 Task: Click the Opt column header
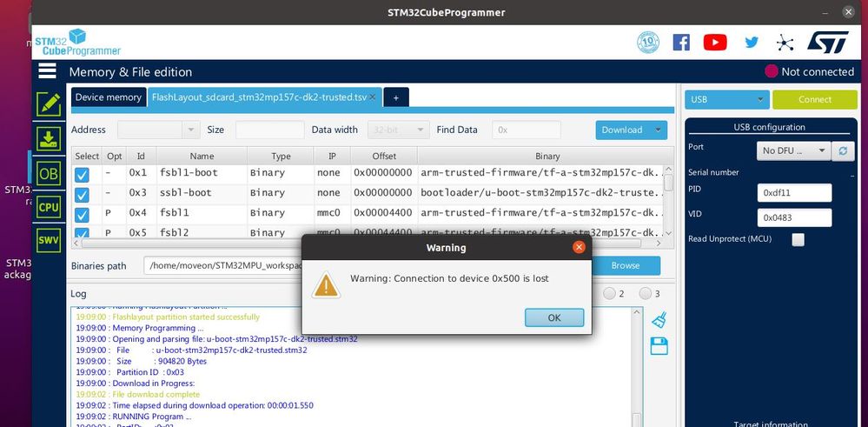pos(114,157)
